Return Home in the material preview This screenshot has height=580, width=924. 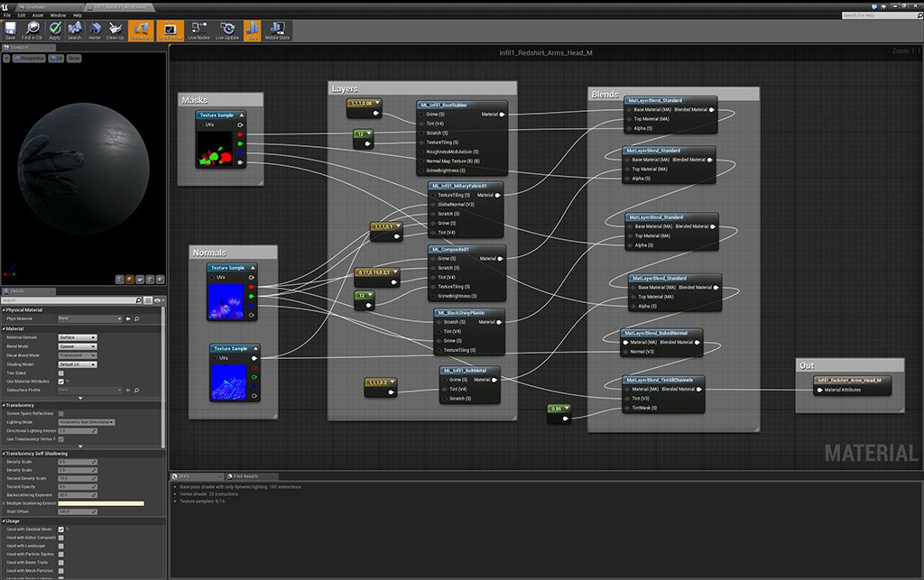pyautogui.click(x=96, y=30)
